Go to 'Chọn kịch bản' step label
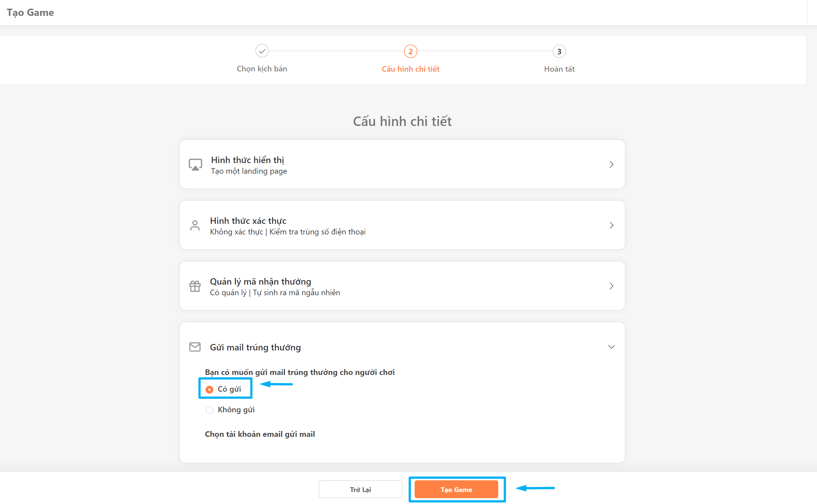The image size is (817, 504). click(262, 69)
